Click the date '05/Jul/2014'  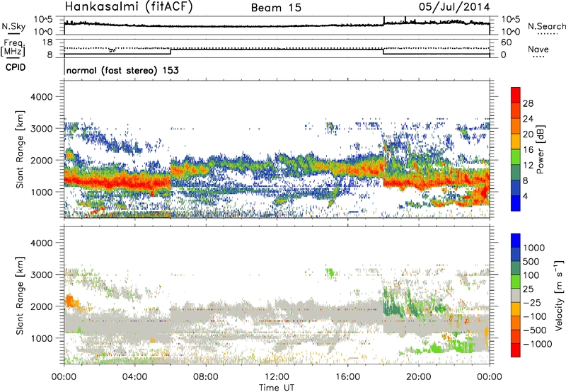(454, 7)
